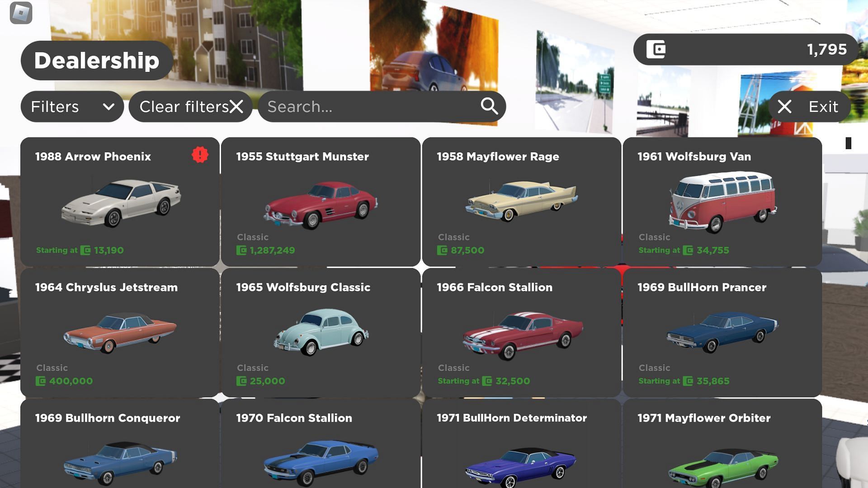The width and height of the screenshot is (868, 488).
Task: Click the green Mayflower Orbiter car image
Action: point(723,468)
